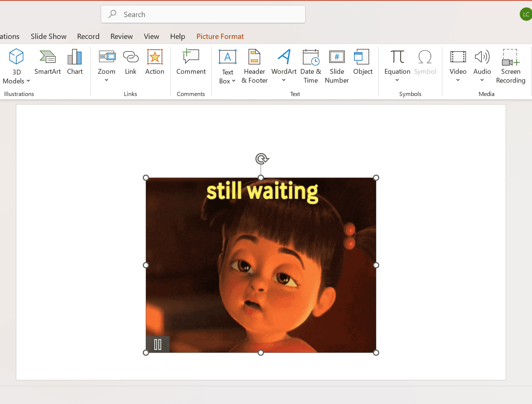Expand the Text Box dropdown arrow
532x404 pixels.
pos(234,81)
